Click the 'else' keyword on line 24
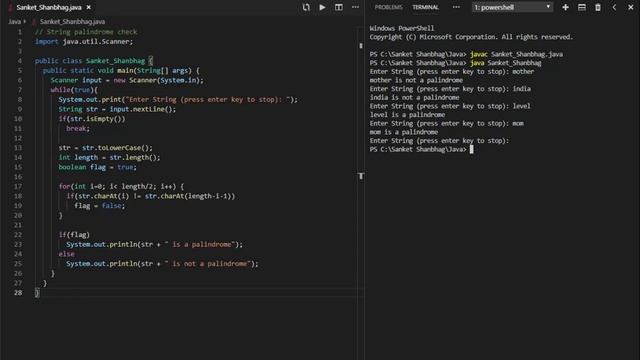 [67, 254]
